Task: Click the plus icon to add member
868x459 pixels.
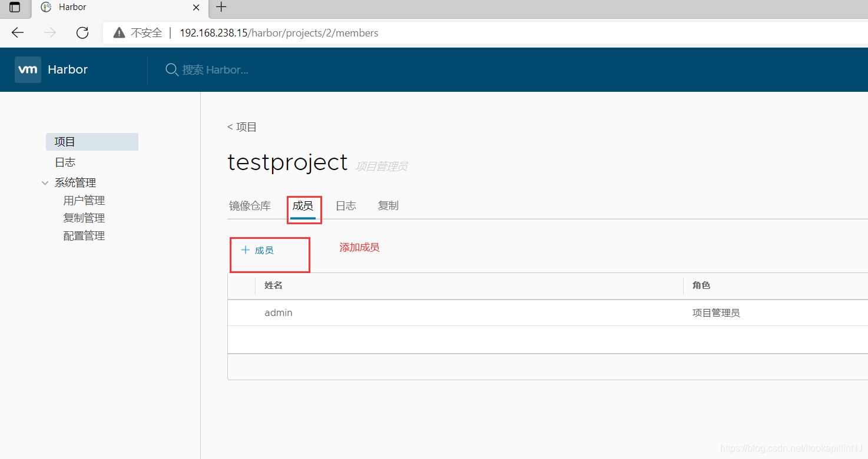Action: [x=246, y=250]
